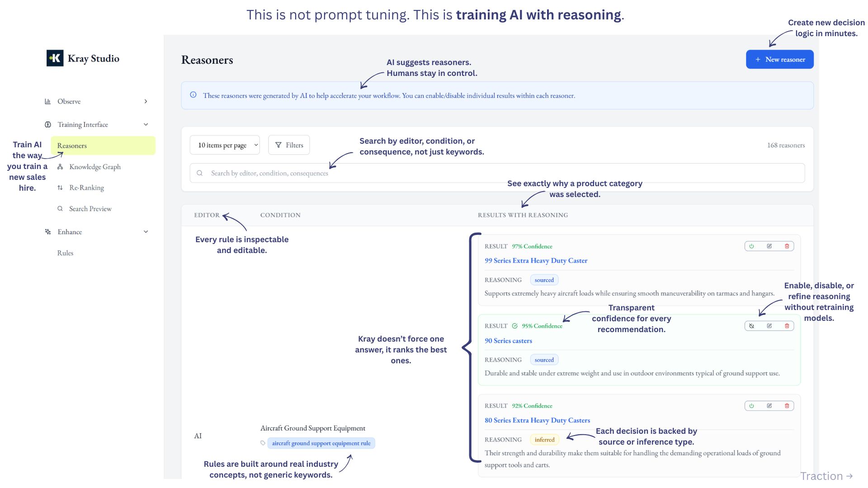Open Search Preview via its magnifier icon
Image resolution: width=868 pixels, height=488 pixels.
click(x=61, y=208)
